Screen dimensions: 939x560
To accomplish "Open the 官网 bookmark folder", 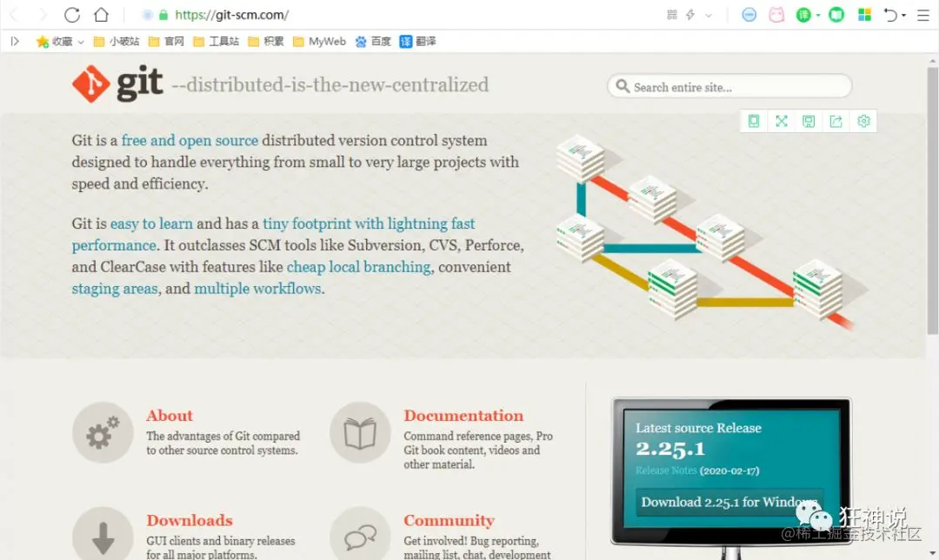I will tap(166, 42).
